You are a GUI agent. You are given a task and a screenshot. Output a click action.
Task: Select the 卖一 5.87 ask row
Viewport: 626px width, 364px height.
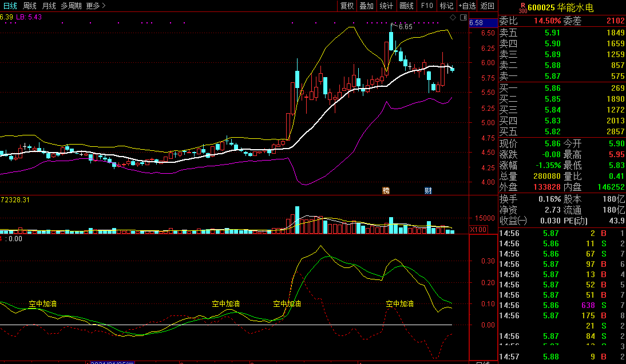562,76
